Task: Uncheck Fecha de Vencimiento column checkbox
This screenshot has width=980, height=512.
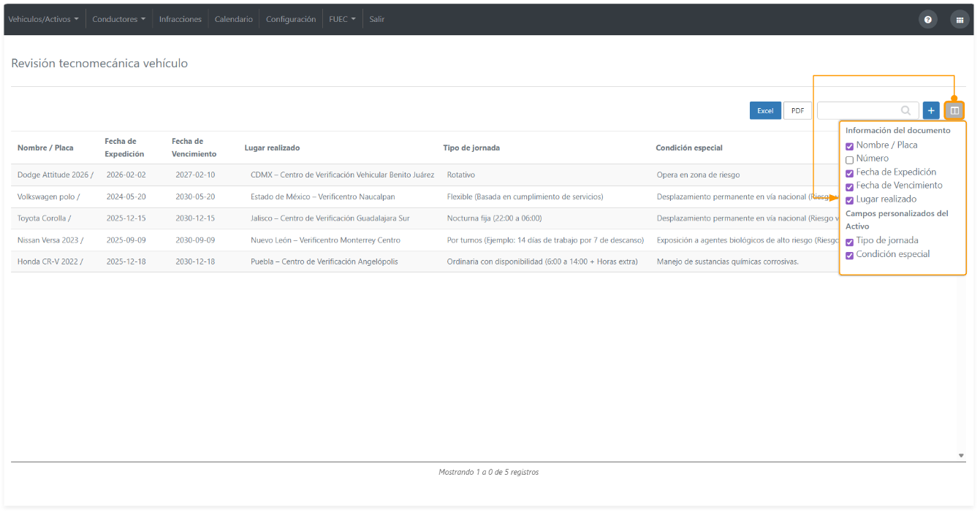Action: point(849,186)
